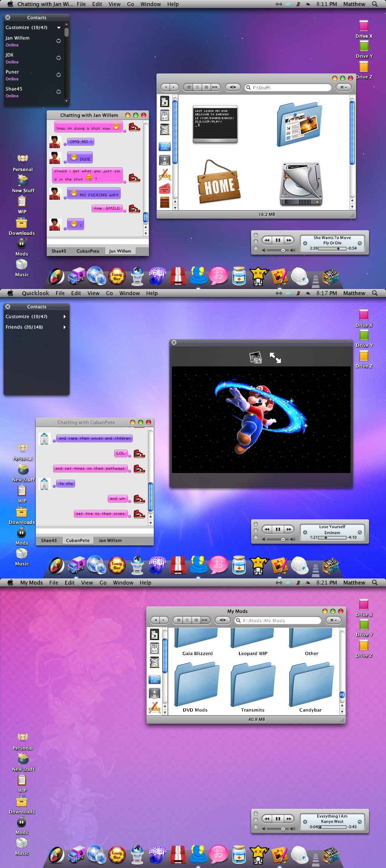
Task: Seek within the "Lose Yourself" progress bar
Action: pyautogui.click(x=332, y=537)
